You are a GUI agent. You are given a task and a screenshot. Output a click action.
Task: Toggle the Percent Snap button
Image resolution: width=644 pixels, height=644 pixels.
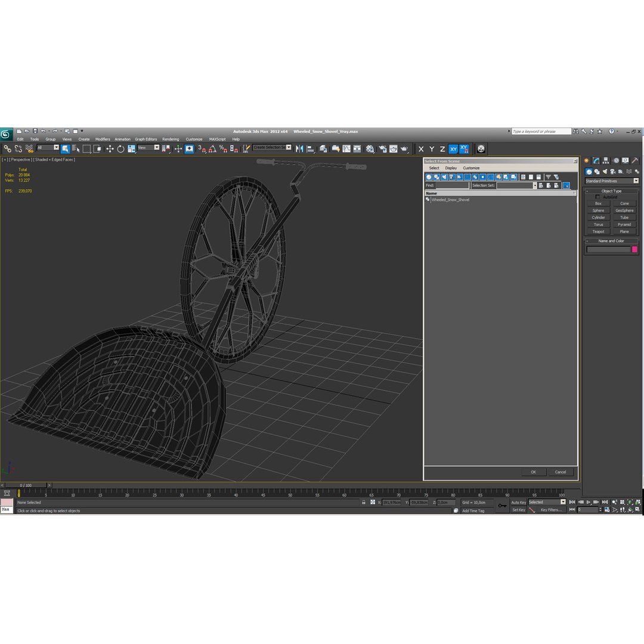(223, 148)
